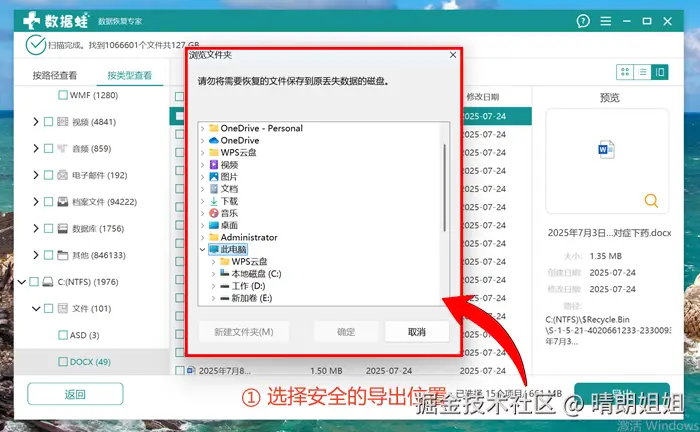700x432 pixels.
Task: Click the 音频 (859) category row
Action: pyautogui.click(x=84, y=149)
